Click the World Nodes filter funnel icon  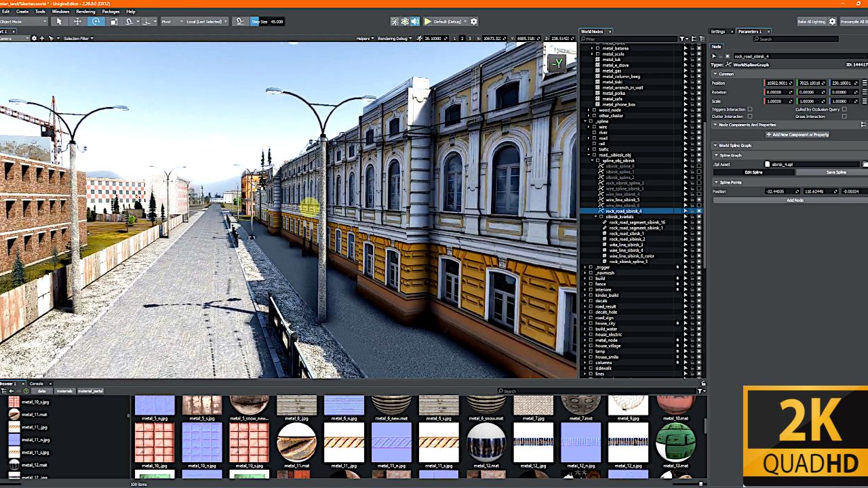click(x=682, y=39)
